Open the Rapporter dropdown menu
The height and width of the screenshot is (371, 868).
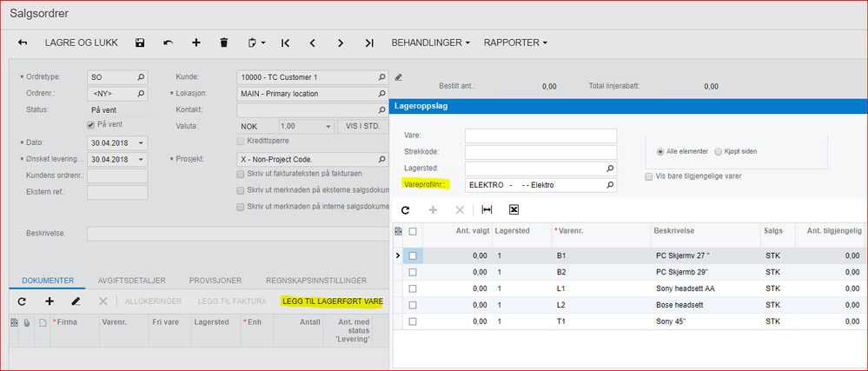click(x=514, y=43)
